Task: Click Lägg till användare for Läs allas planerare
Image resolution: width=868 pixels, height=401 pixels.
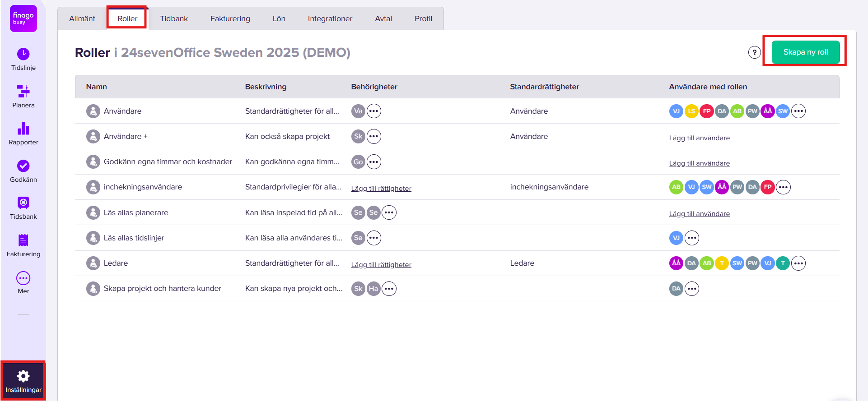Action: point(700,214)
